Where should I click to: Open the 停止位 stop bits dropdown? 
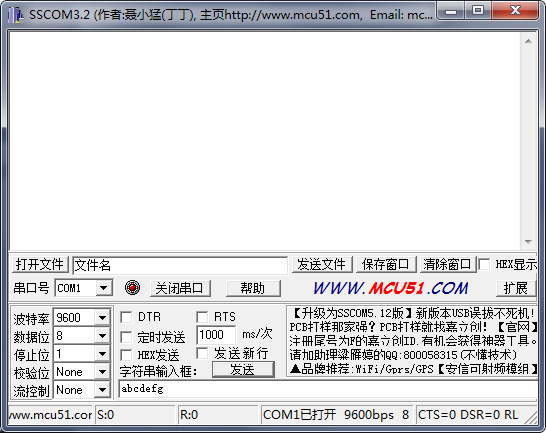102,354
